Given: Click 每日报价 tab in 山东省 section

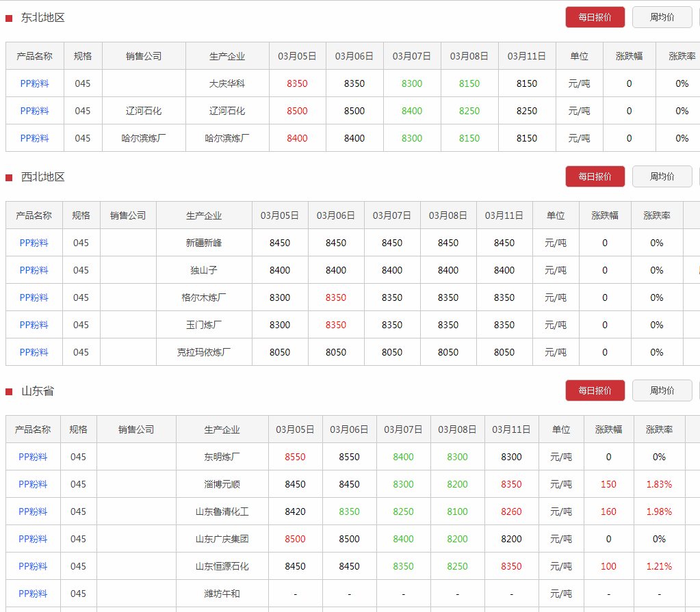Looking at the screenshot, I should tap(595, 390).
